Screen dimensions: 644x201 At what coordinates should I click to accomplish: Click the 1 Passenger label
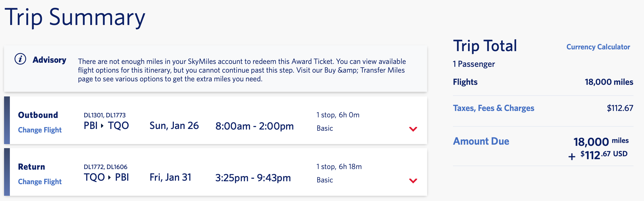[x=474, y=64]
